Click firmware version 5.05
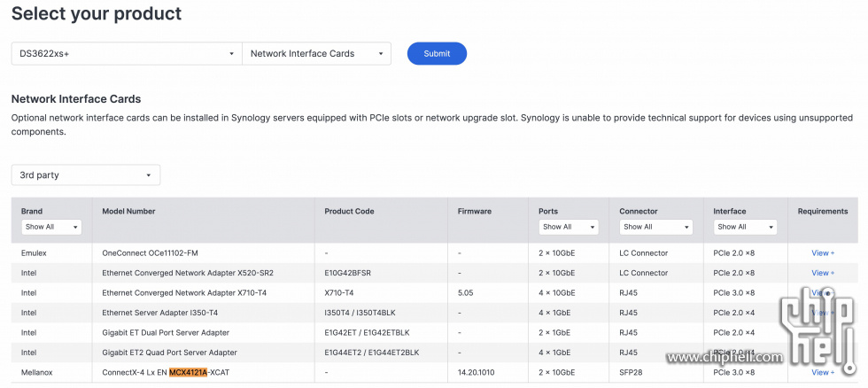The width and height of the screenshot is (868, 388). point(466,293)
